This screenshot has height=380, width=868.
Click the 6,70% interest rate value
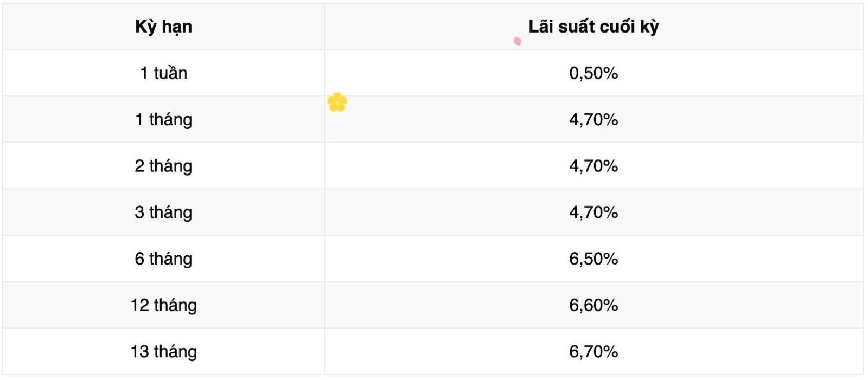coord(593,352)
